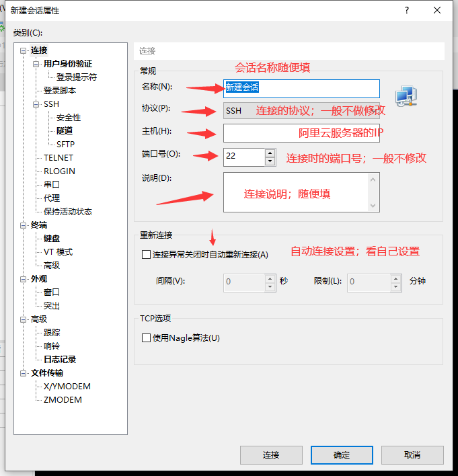Screen dimensions: 458x476
Task: Select 键盘 tree item
Action: point(52,239)
